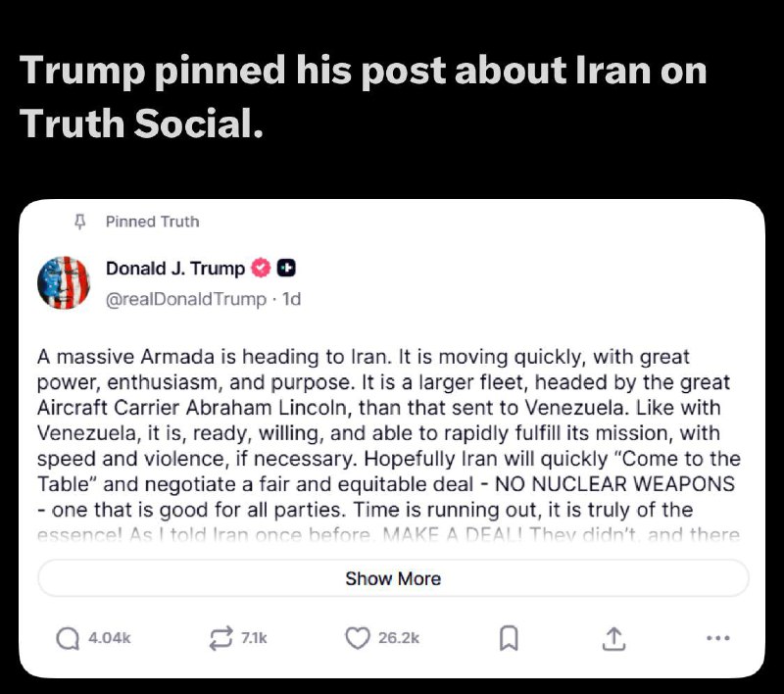Open the @realDonaldTrump handle link
Image resolution: width=784 pixels, height=694 pixels.
click(x=185, y=299)
